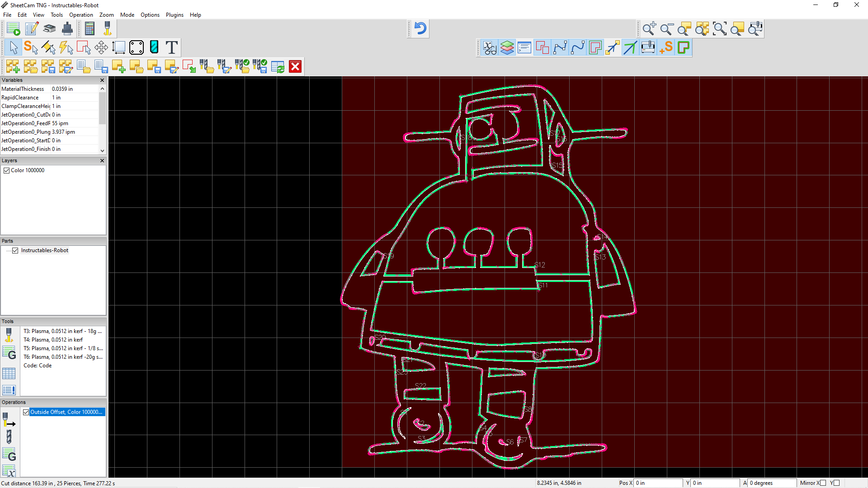Toggle the Mirror X checkbox
The image size is (868, 488).
pyautogui.click(x=823, y=483)
